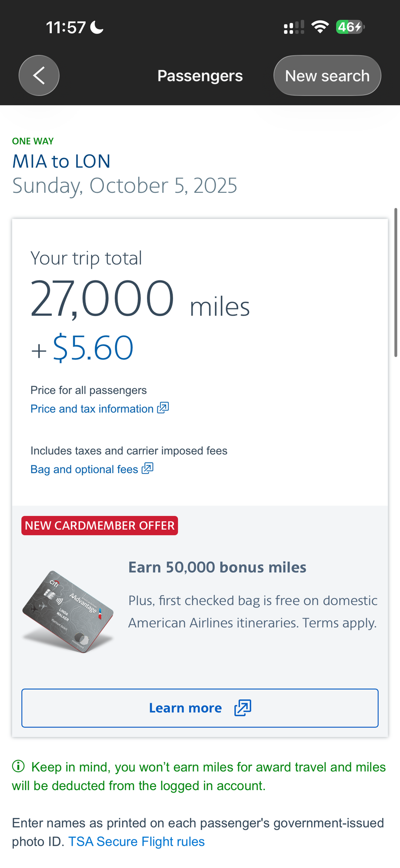Tap the green info icon beside Keep in mind

click(18, 766)
